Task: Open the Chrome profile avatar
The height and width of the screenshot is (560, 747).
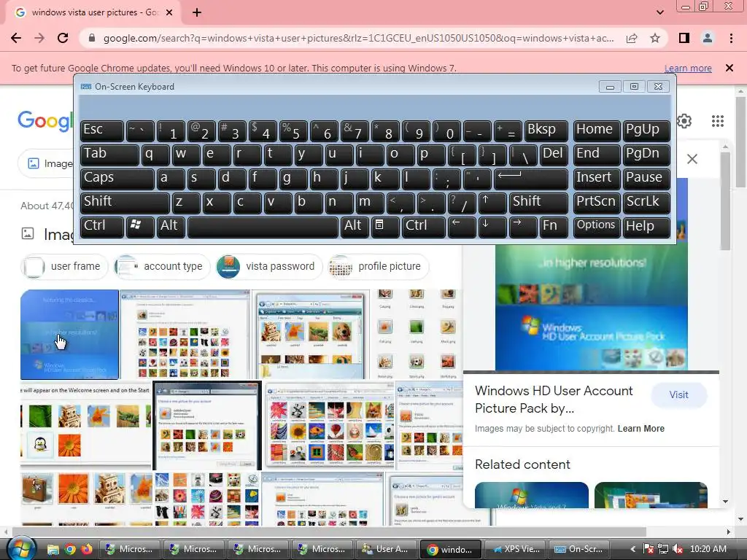Action: point(708,38)
